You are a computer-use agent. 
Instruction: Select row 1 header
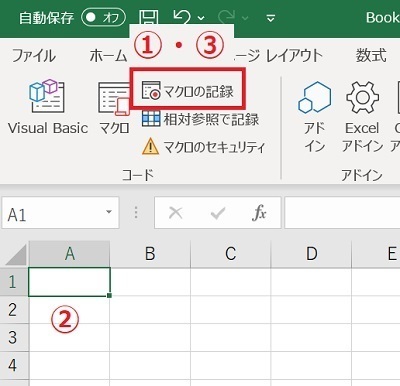click(14, 282)
